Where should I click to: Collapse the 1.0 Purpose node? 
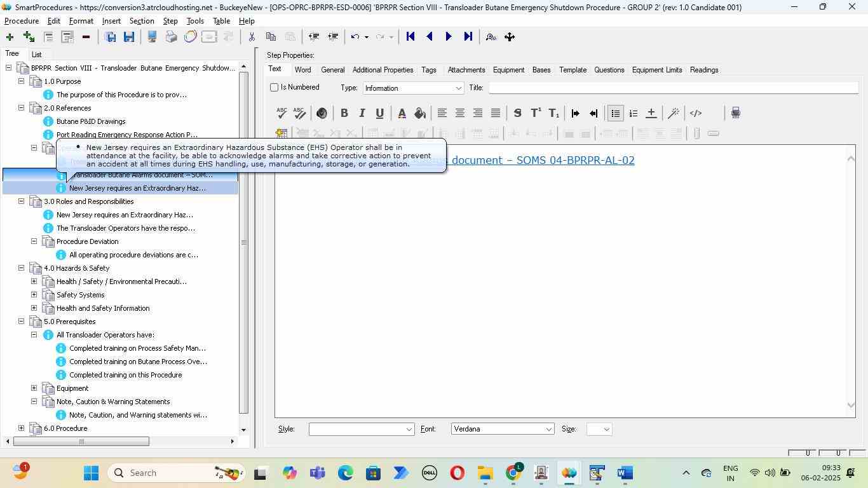pos(21,81)
